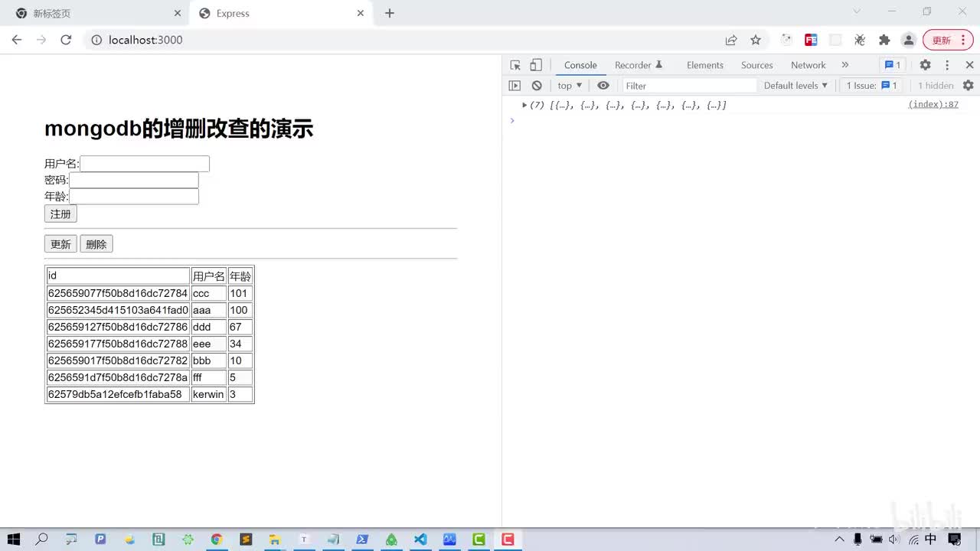Open the (index):87 source link
This screenshot has width=980, height=551.
coord(933,104)
